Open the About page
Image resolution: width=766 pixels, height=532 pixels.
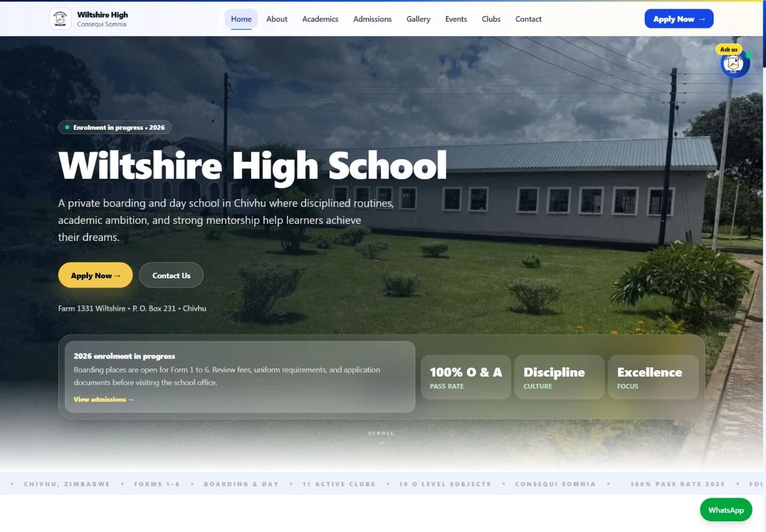[x=277, y=19]
